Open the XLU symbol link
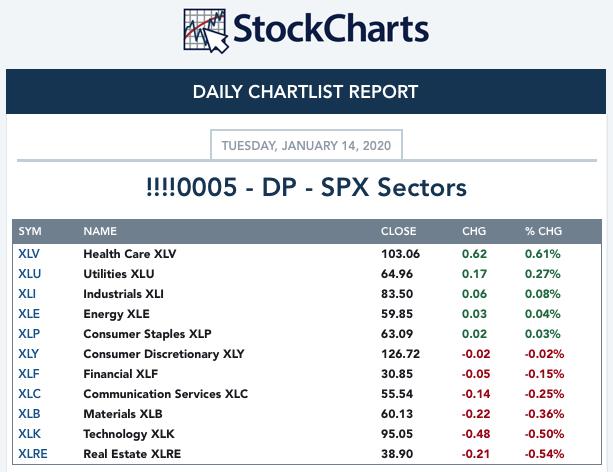Image resolution: width=613 pixels, height=472 pixels. (x=29, y=274)
